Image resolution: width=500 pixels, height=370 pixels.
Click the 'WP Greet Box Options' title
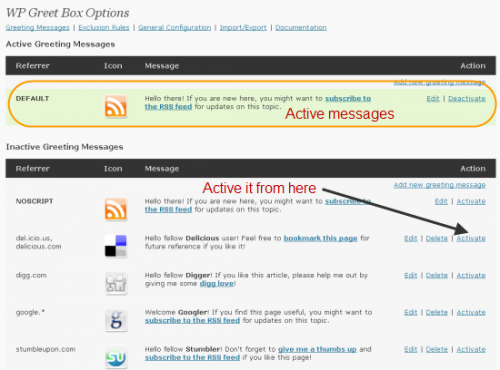click(x=67, y=13)
